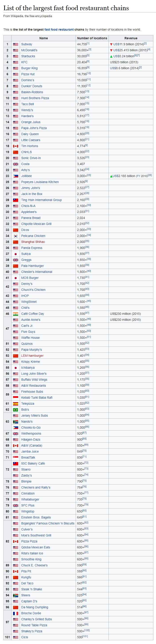Click the US flag next to Subway
The height and width of the screenshot is (644, 156).
16,44
